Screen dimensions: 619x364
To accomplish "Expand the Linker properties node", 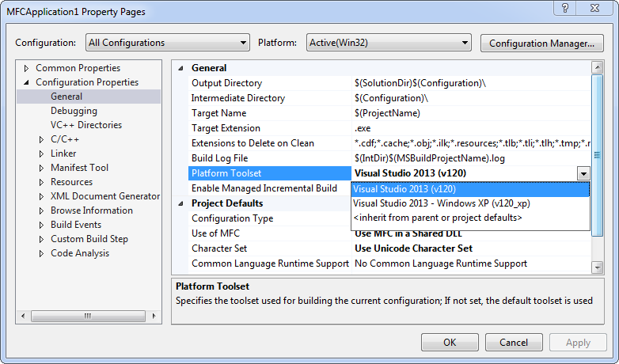I will 41,154.
